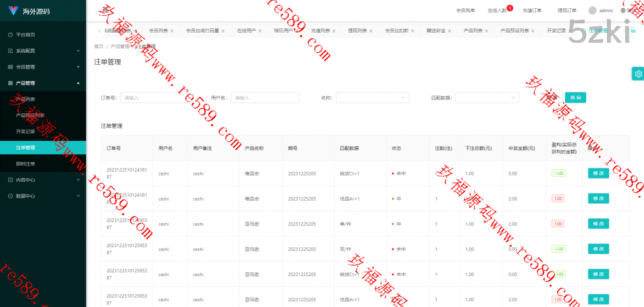Expand the 系统配置 sidebar menu
The image size is (644, 307).
click(43, 51)
